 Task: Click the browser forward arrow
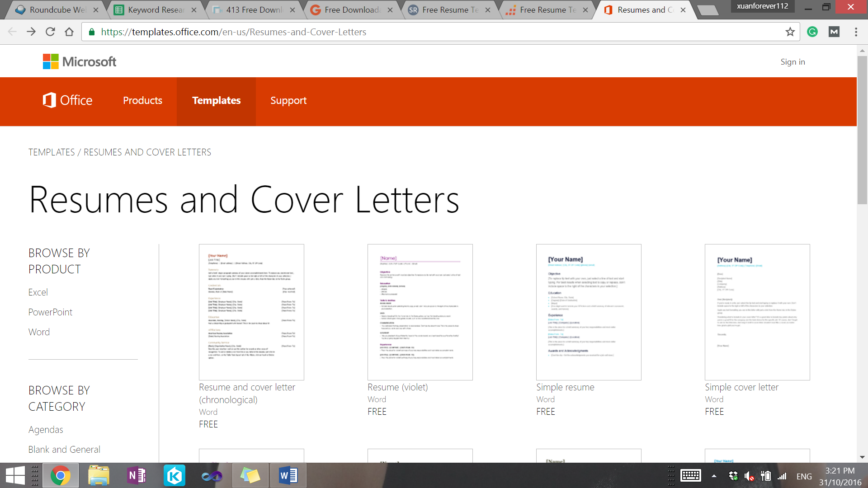pyautogui.click(x=31, y=32)
